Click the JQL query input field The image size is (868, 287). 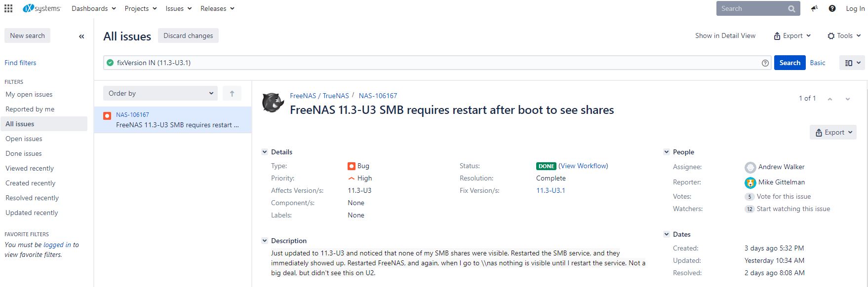(434, 63)
